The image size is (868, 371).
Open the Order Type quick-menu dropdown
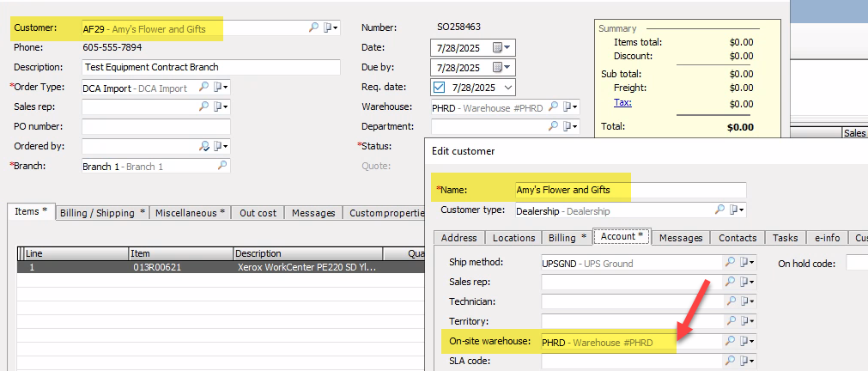click(222, 88)
